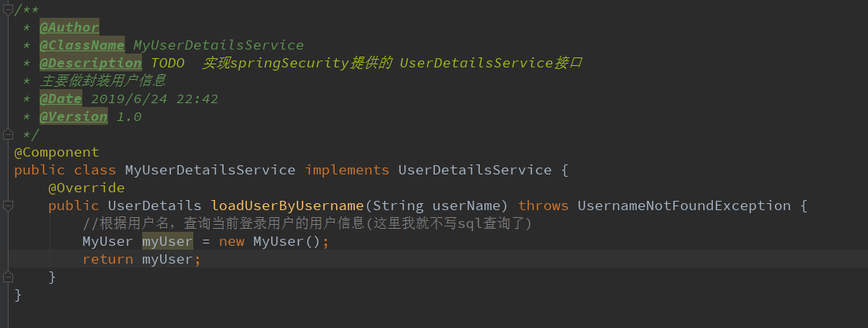The image size is (868, 328).
Task: Click the return keyword on the current line
Action: [x=108, y=259]
